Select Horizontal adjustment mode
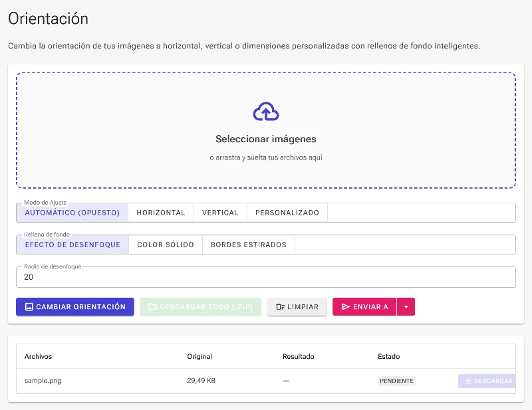Image resolution: width=532 pixels, height=410 pixels. click(161, 213)
